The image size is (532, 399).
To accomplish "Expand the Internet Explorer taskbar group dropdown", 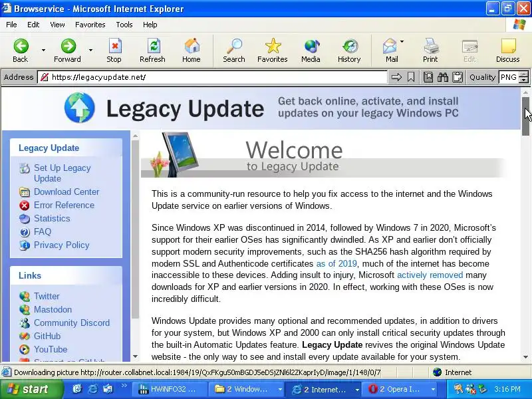I will pos(357,390).
